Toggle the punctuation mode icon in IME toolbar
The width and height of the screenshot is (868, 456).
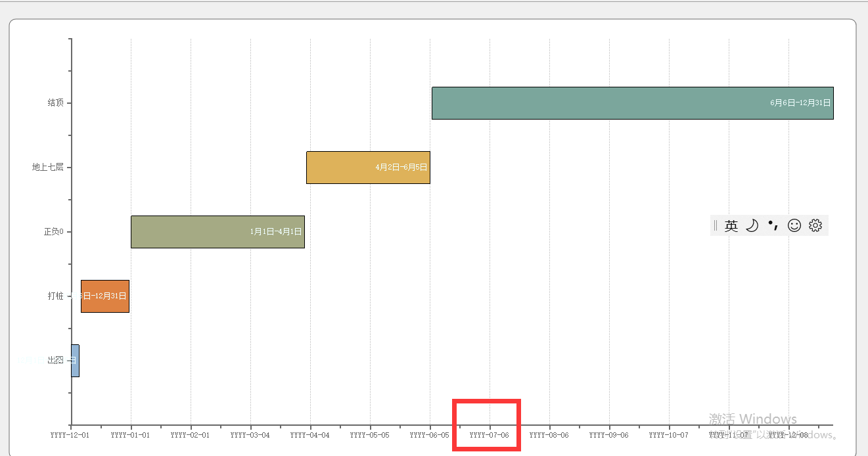773,225
